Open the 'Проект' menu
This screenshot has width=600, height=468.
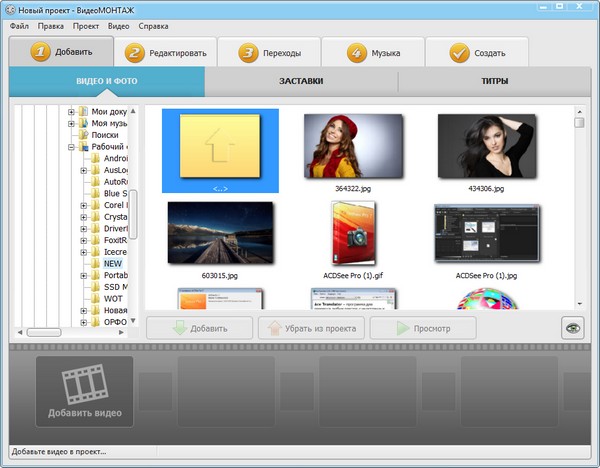coord(86,24)
